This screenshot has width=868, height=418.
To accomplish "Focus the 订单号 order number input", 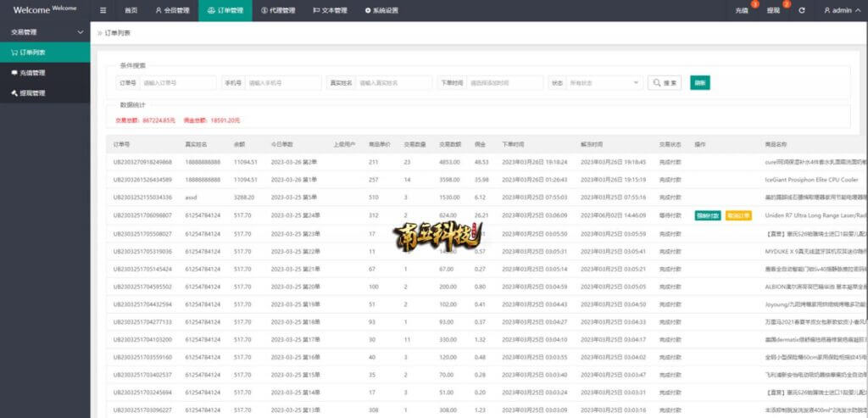I will pyautogui.click(x=178, y=83).
